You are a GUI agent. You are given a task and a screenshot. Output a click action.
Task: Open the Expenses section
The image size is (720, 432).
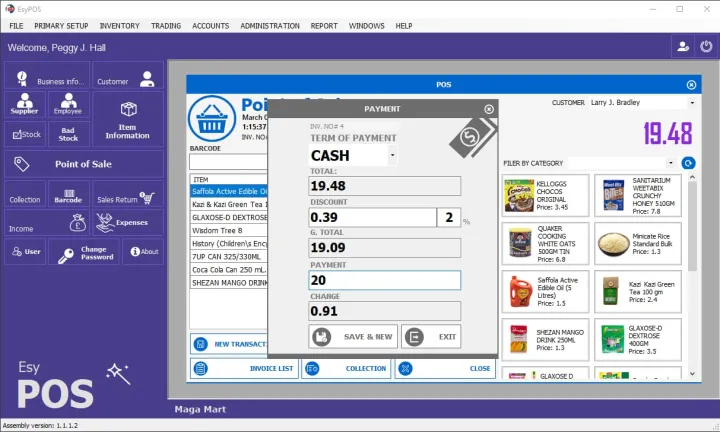[128, 223]
